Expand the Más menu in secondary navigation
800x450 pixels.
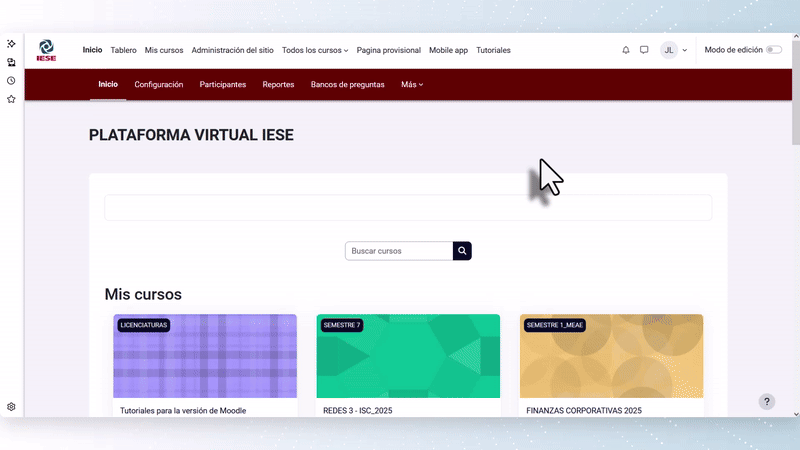(x=412, y=85)
